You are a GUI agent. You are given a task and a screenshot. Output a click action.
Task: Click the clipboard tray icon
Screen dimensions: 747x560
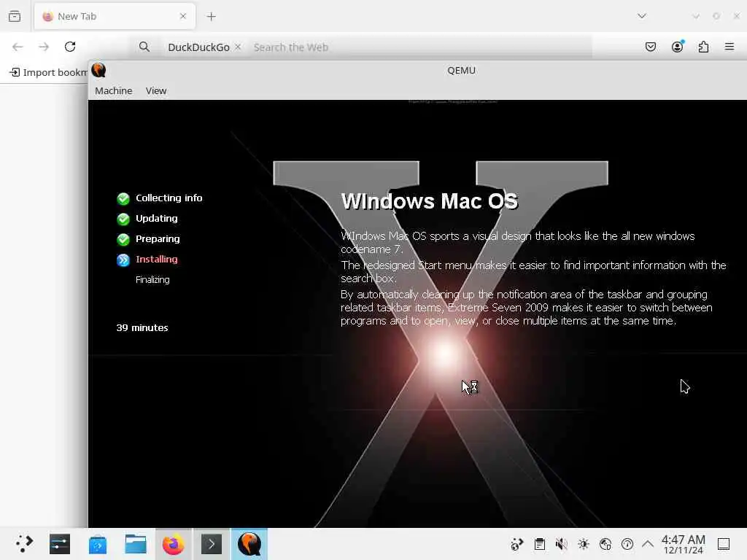point(539,544)
